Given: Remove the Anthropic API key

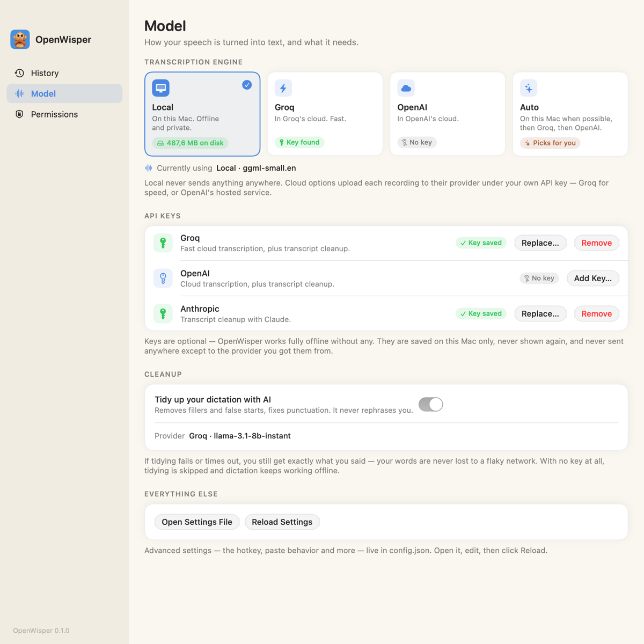Looking at the screenshot, I should point(597,314).
